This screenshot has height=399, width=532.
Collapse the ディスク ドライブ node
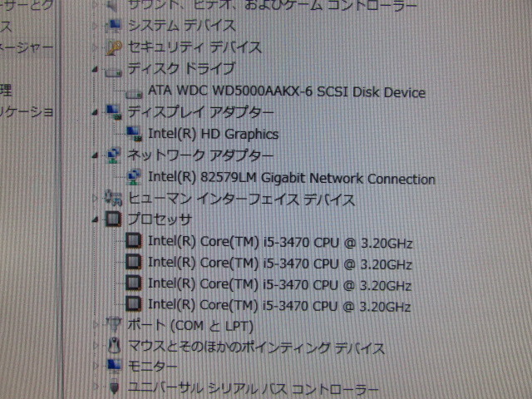pos(96,70)
